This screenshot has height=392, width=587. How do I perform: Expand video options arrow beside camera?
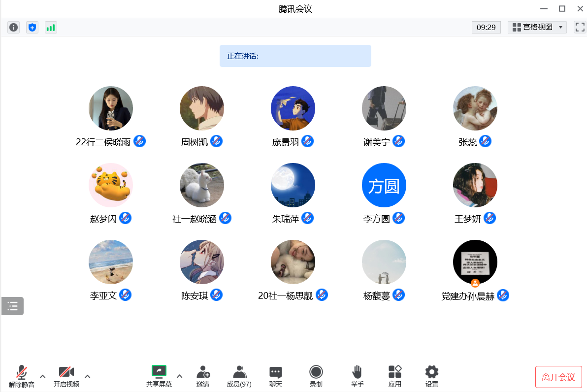click(x=88, y=377)
